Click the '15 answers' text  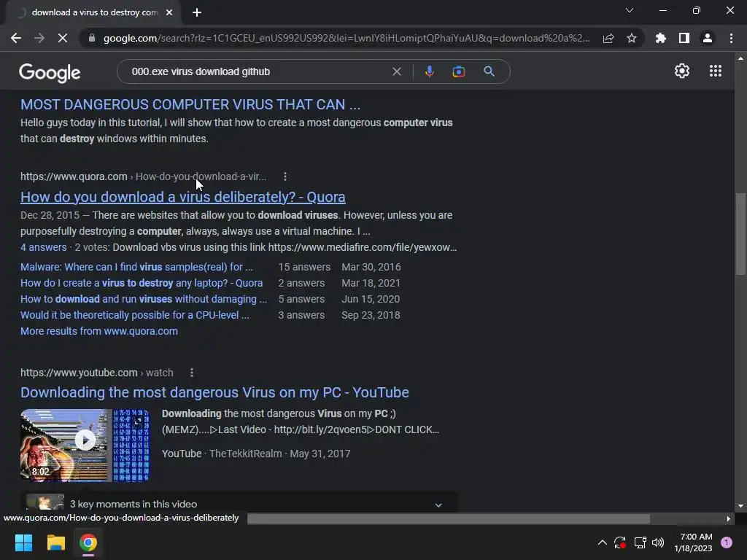pyautogui.click(x=304, y=267)
